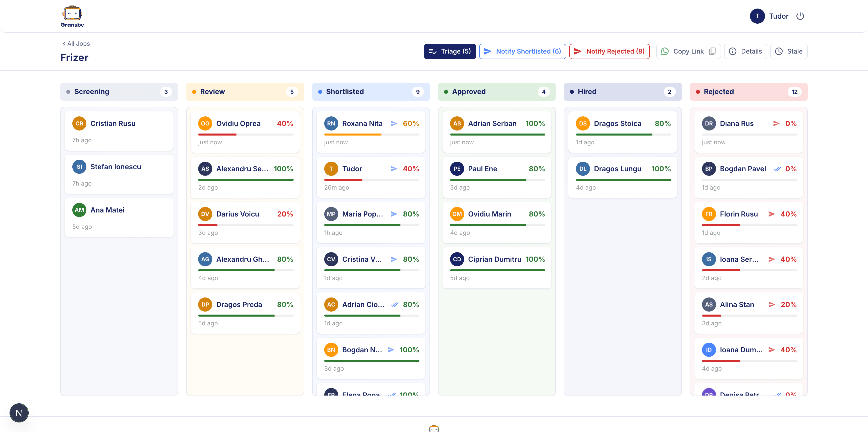Click the double-check icon on Bogdan Pavel's card

tap(777, 169)
